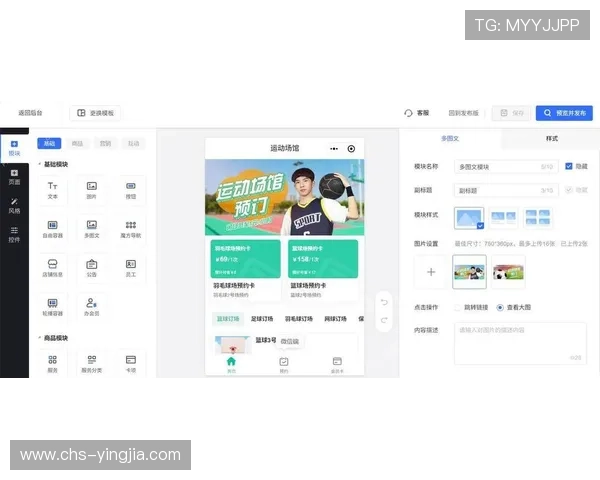Switch to the 互动 module tab

pyautogui.click(x=134, y=144)
